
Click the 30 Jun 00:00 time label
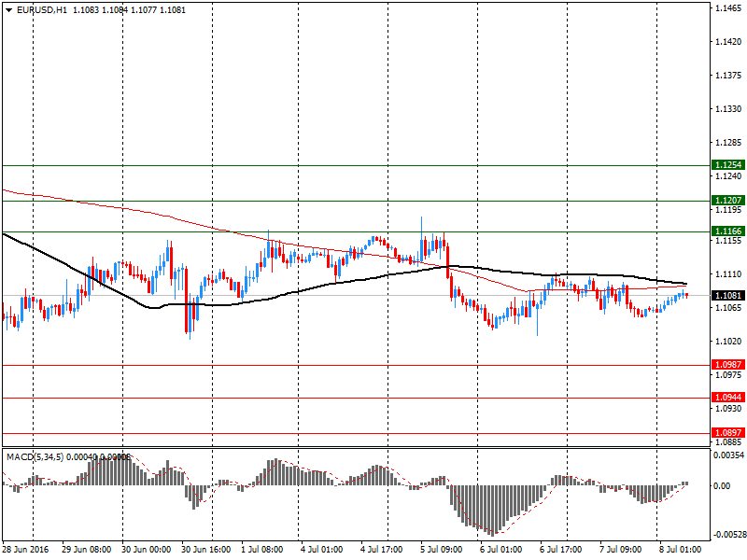[146, 550]
